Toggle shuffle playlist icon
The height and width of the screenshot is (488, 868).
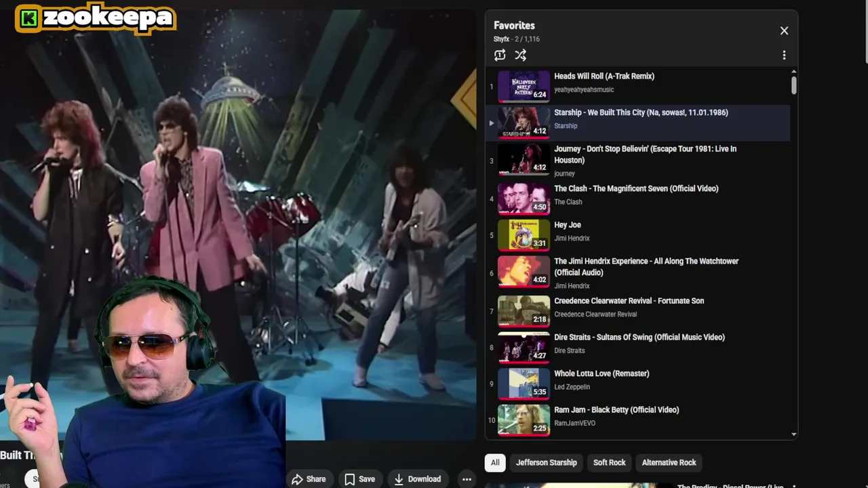coord(520,55)
